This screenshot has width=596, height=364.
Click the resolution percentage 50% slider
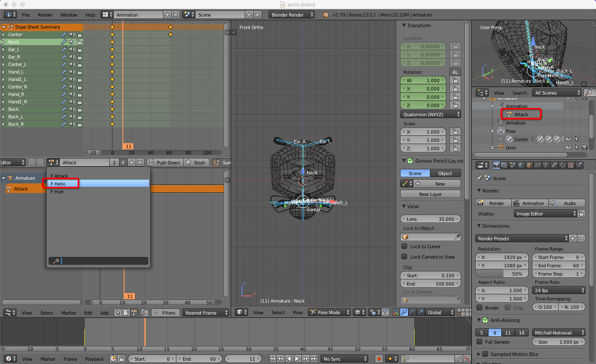coord(502,274)
